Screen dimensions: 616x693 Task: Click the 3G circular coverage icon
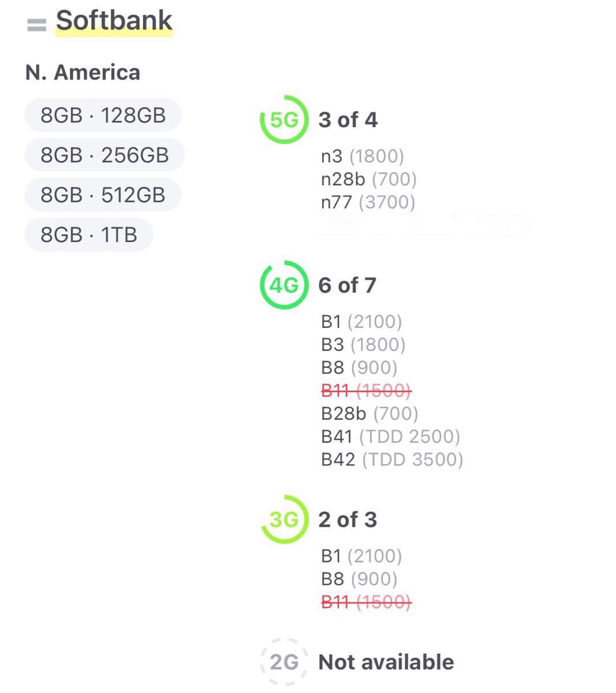click(284, 519)
